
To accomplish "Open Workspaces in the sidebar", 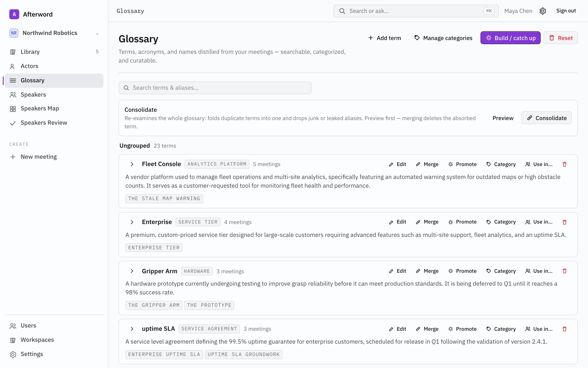I will point(54,340).
